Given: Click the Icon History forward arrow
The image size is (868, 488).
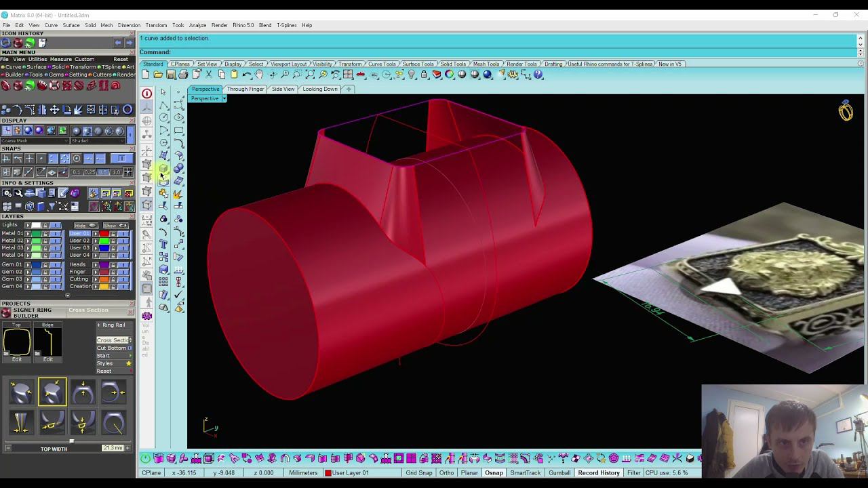Looking at the screenshot, I should click(129, 43).
